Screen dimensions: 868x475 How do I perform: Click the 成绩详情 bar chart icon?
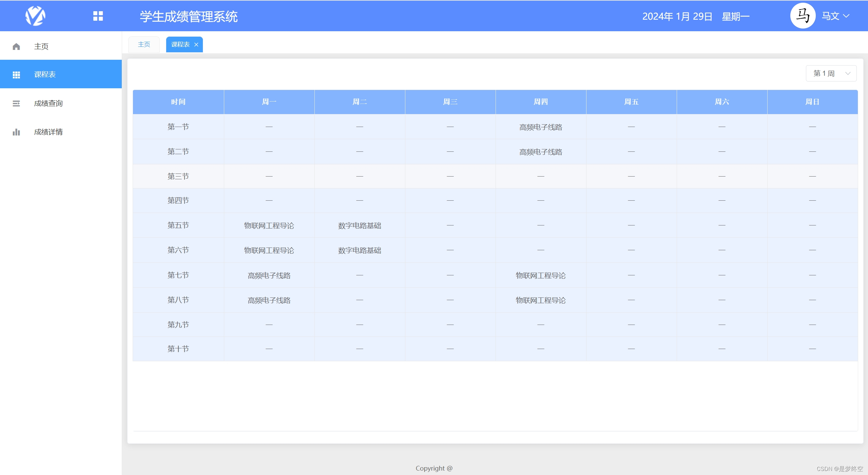pyautogui.click(x=16, y=132)
